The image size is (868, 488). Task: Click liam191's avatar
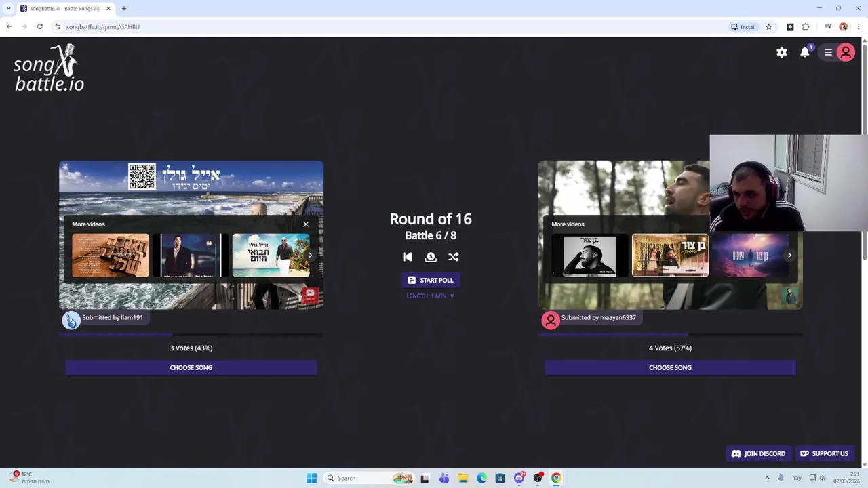tap(71, 320)
